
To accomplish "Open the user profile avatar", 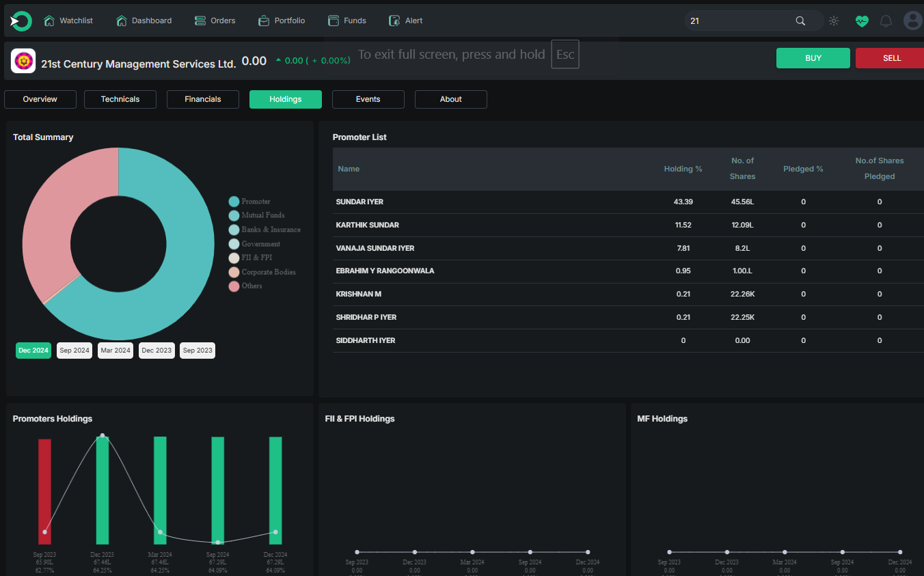I will (913, 20).
